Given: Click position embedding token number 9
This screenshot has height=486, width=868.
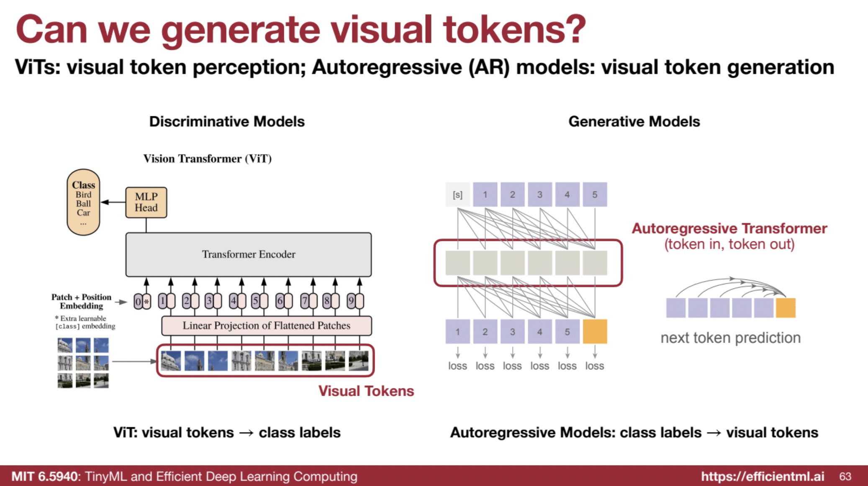Looking at the screenshot, I should [355, 301].
